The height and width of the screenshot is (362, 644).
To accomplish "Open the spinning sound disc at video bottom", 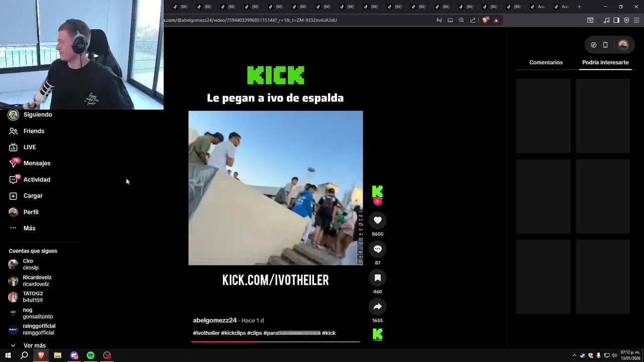I will [x=377, y=334].
